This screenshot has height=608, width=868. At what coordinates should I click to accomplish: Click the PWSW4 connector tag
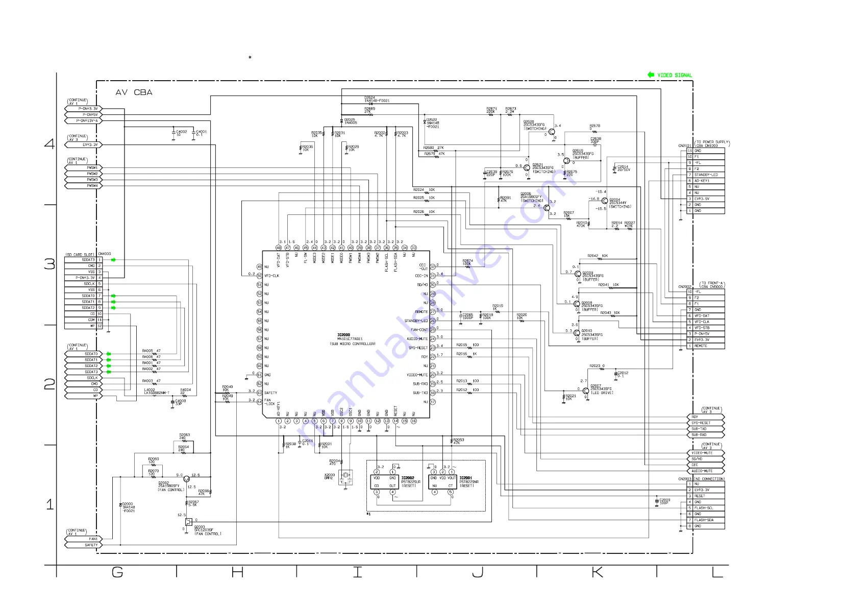point(84,186)
